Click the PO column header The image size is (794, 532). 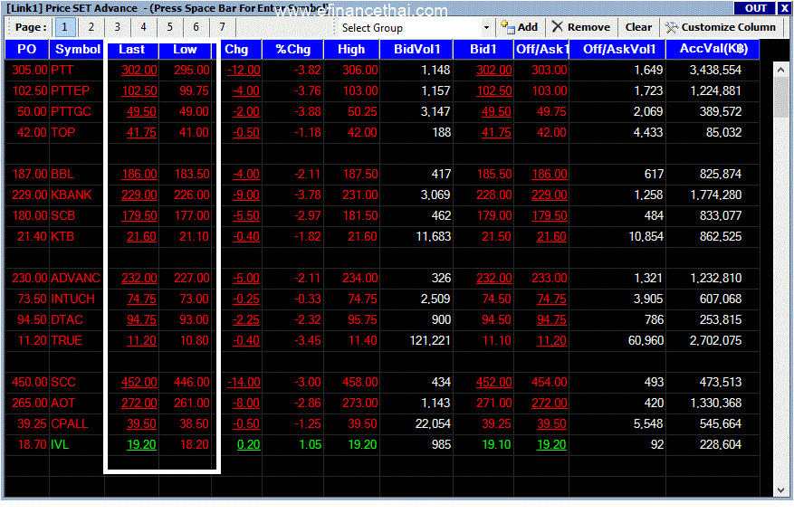[27, 49]
